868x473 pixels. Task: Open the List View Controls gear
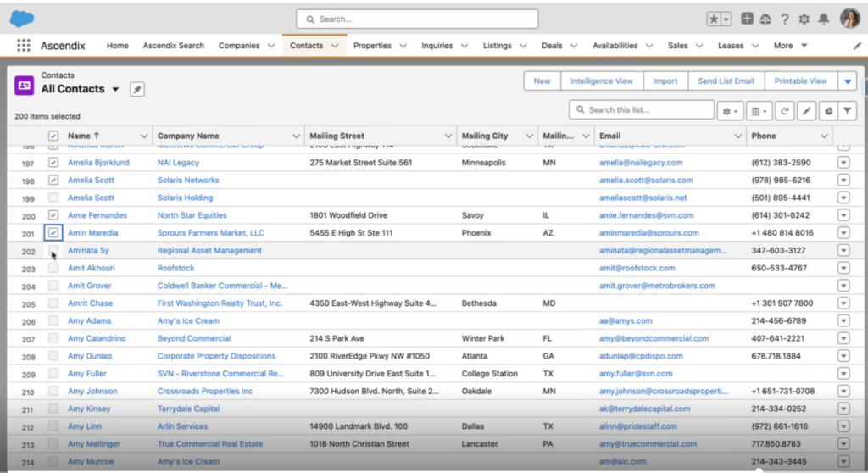[x=730, y=111]
